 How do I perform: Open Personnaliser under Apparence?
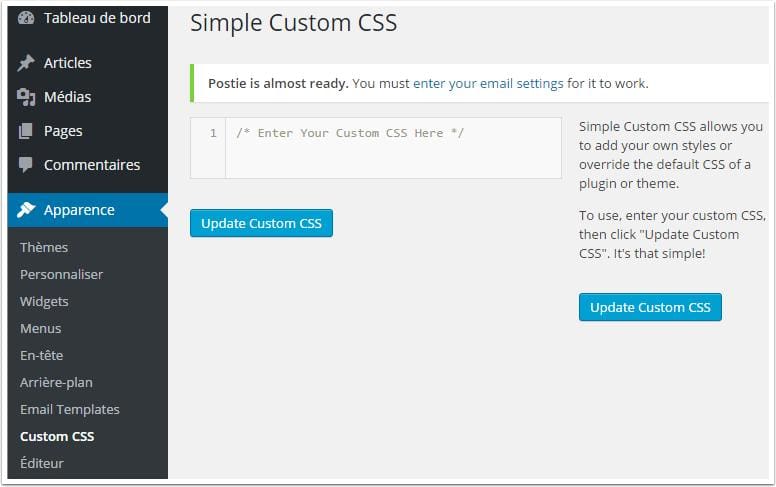[61, 275]
